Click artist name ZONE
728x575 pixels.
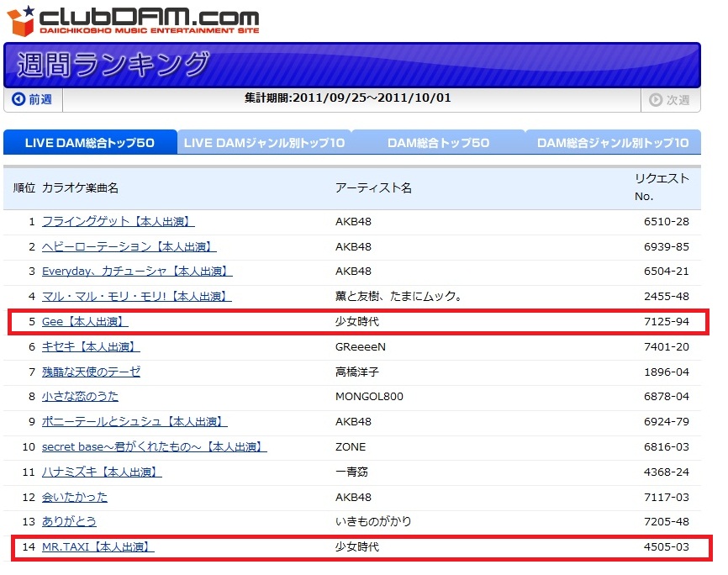pos(351,447)
